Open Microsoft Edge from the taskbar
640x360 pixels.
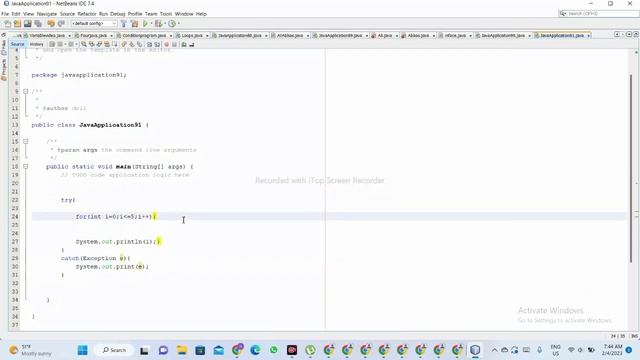point(255,350)
